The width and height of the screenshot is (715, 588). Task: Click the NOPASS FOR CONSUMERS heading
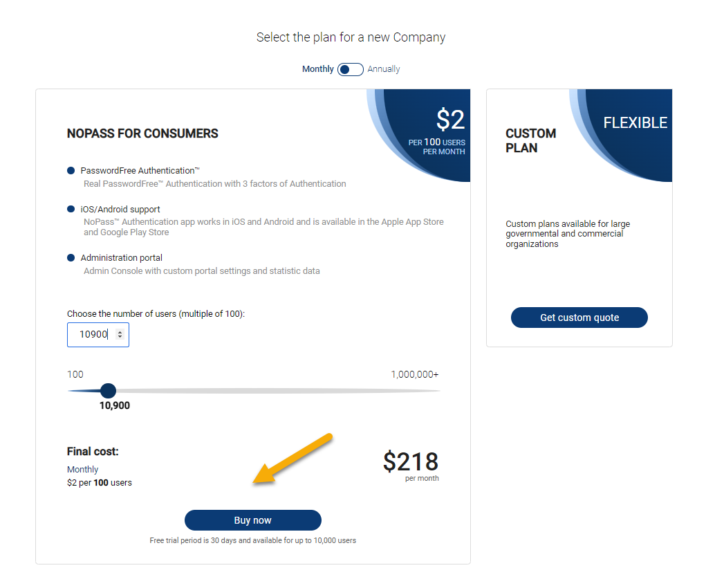click(142, 134)
